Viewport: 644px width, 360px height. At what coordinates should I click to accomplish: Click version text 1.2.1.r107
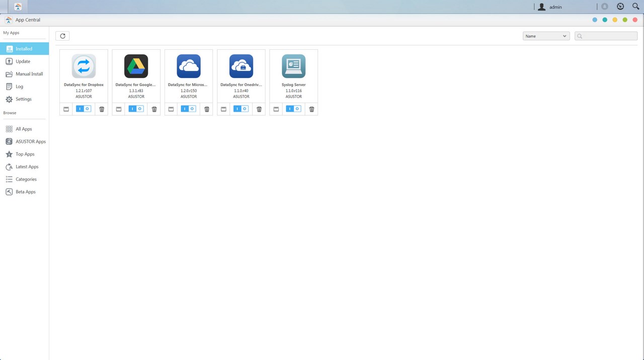pyautogui.click(x=84, y=91)
